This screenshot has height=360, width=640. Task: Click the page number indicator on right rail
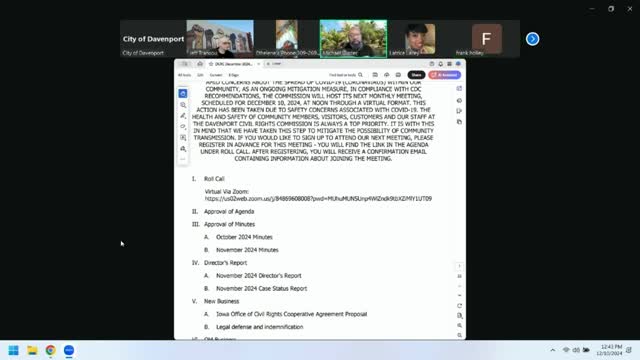(x=459, y=266)
